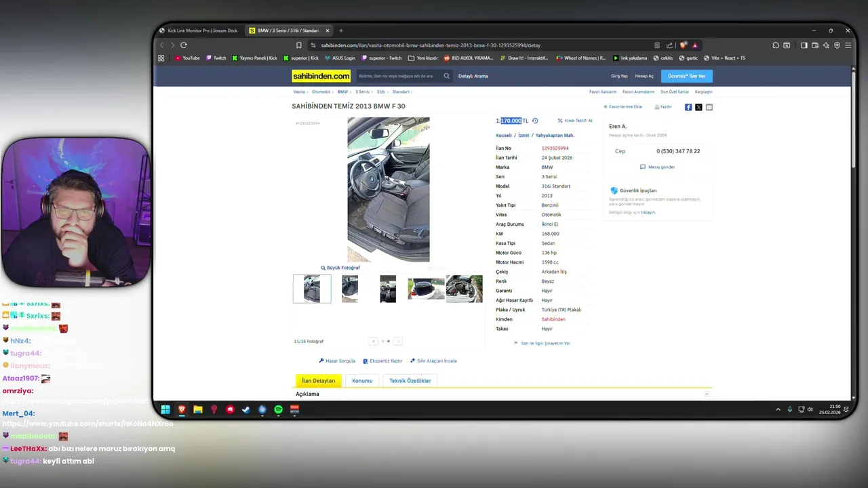Switch to the Teknik Özellikler tab
The height and width of the screenshot is (488, 868).
410,381
